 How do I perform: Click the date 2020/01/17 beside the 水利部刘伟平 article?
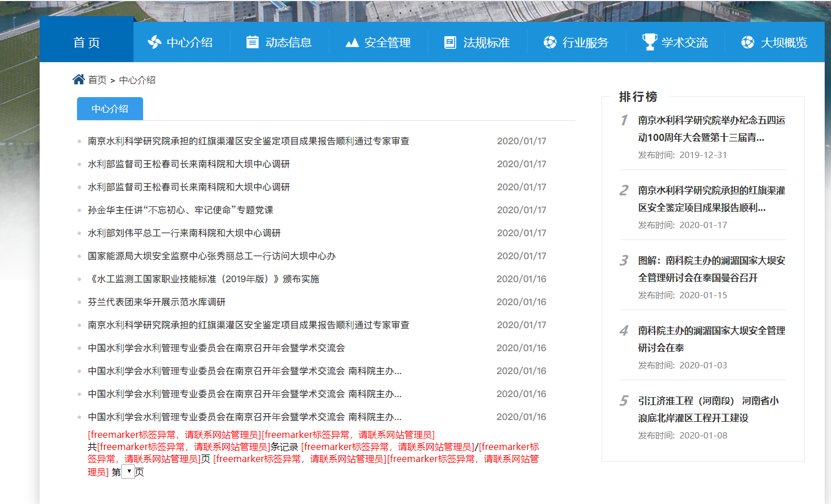(522, 233)
